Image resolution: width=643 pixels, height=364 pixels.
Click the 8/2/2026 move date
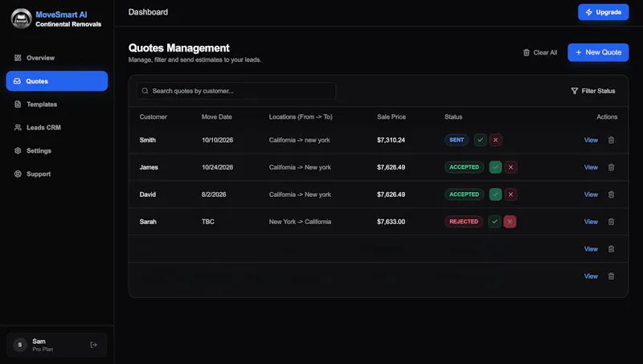click(214, 194)
